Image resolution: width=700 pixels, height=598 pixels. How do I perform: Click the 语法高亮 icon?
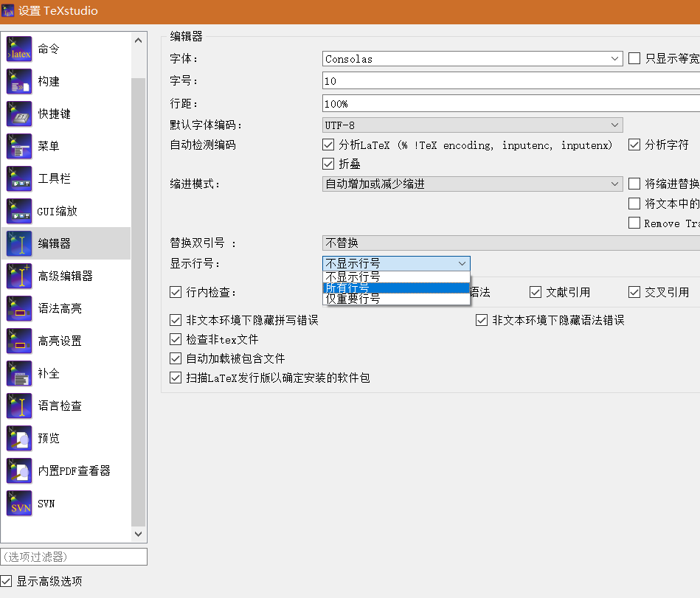19,308
